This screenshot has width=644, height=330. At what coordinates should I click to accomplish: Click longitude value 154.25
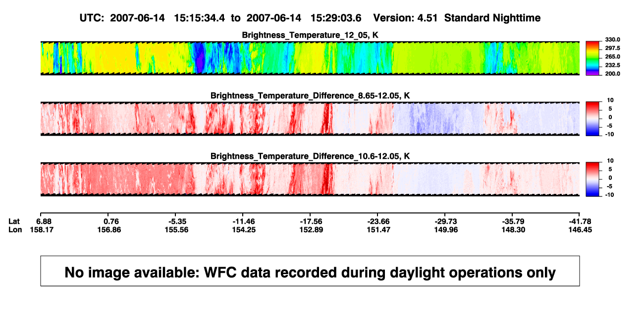pos(244,230)
